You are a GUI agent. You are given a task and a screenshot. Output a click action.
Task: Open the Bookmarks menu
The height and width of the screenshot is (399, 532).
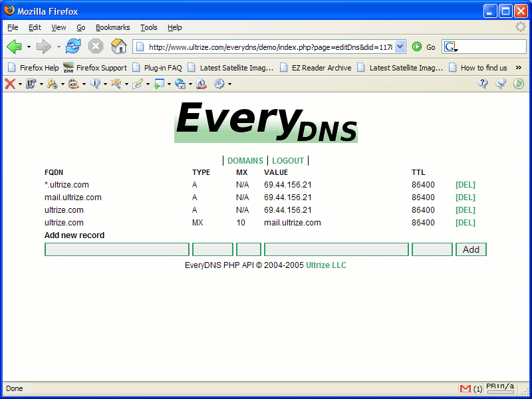[x=112, y=27]
